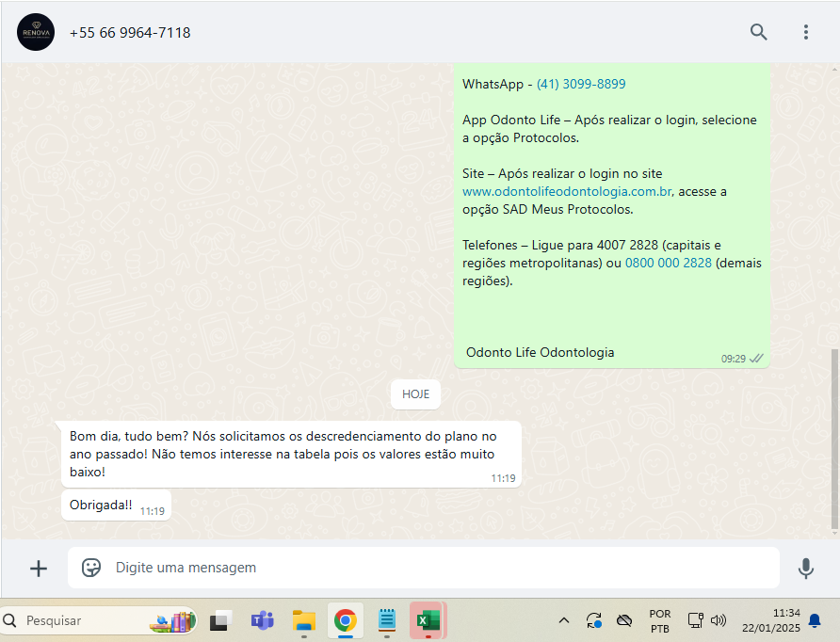840x642 pixels.
Task: Open www.odontolifeodontologia.com.br link
Action: (x=567, y=191)
